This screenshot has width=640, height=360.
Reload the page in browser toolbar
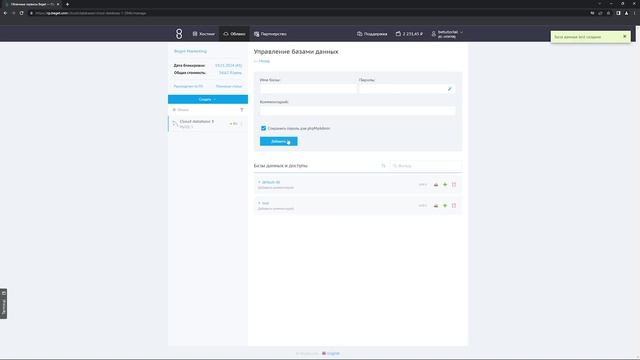coord(21,13)
